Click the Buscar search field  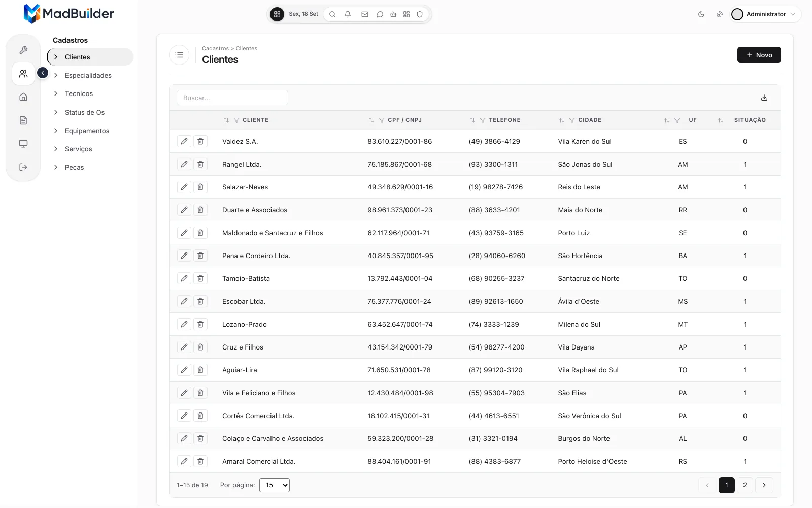(x=232, y=98)
